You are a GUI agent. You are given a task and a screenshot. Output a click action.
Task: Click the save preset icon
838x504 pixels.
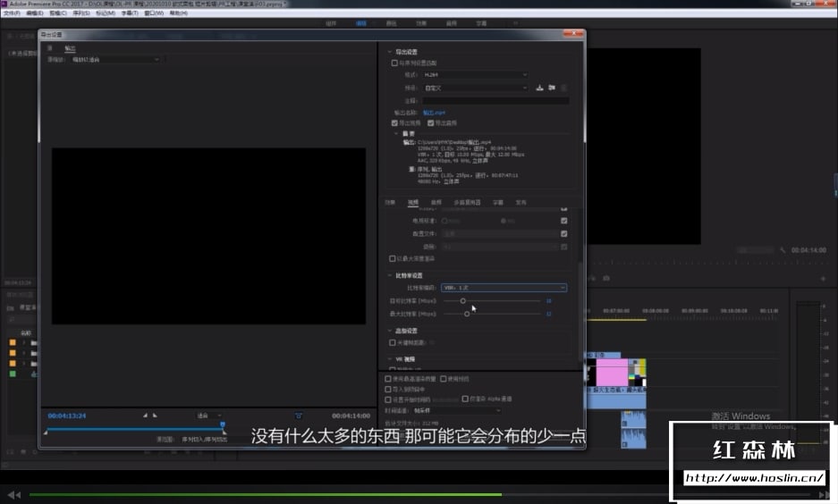539,88
